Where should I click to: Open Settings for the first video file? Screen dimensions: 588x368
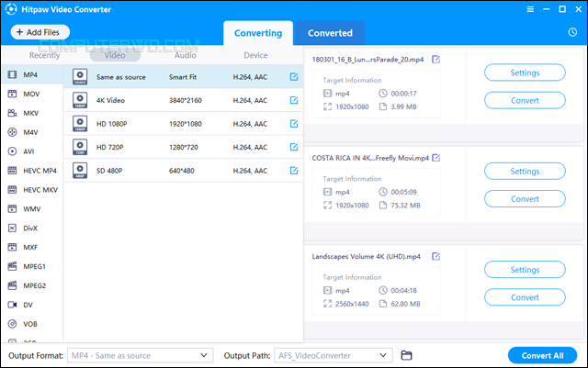coord(525,72)
